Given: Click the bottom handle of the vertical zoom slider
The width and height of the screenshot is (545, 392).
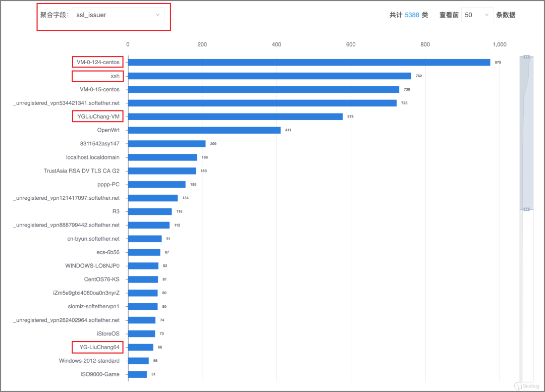Looking at the screenshot, I should [526, 209].
